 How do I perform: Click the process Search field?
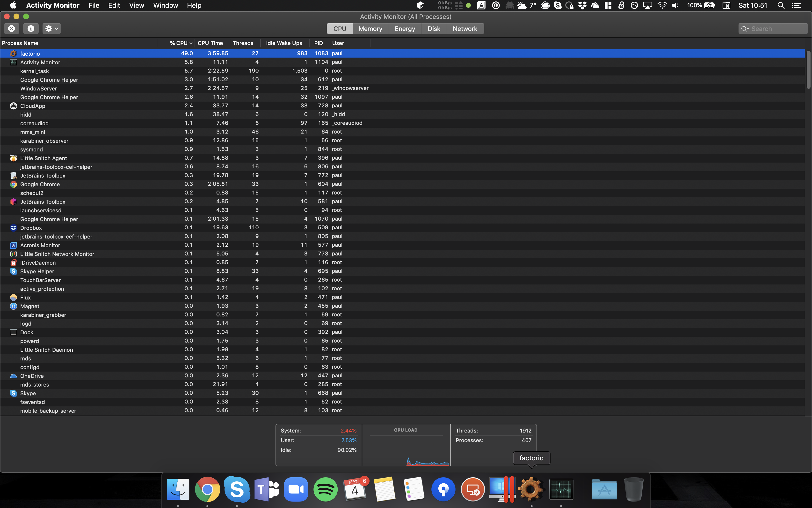(773, 29)
